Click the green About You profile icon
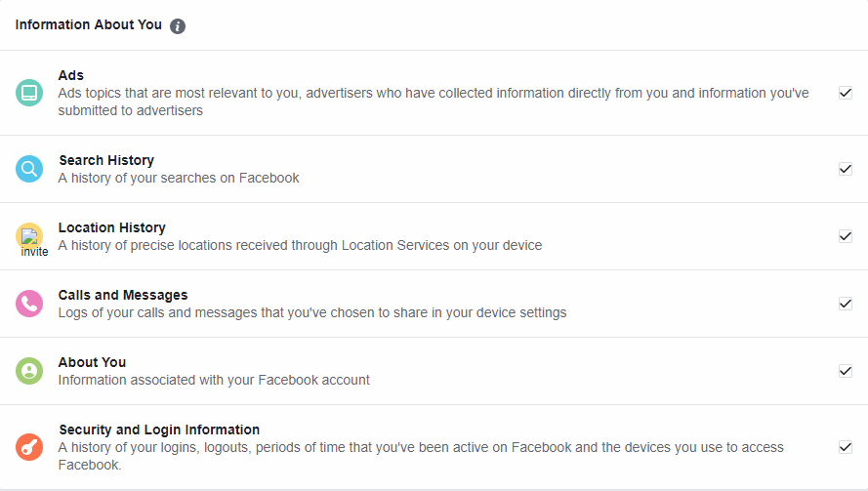 [29, 371]
